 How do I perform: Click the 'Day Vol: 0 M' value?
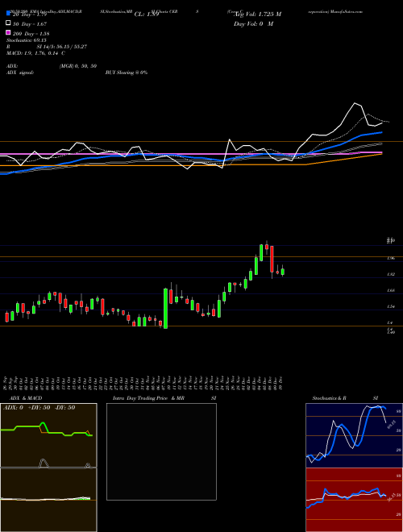[254, 23]
